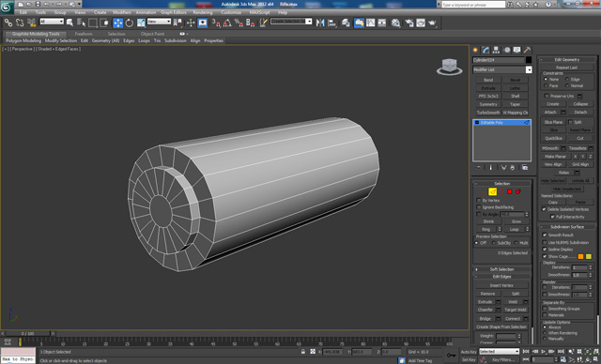Open the Render Setup icon

[409, 23]
